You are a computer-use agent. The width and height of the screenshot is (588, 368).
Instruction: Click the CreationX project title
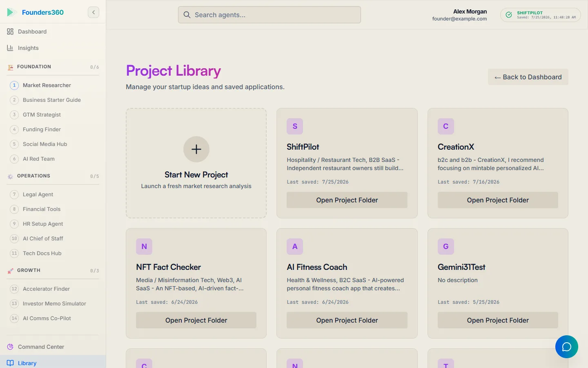456,147
